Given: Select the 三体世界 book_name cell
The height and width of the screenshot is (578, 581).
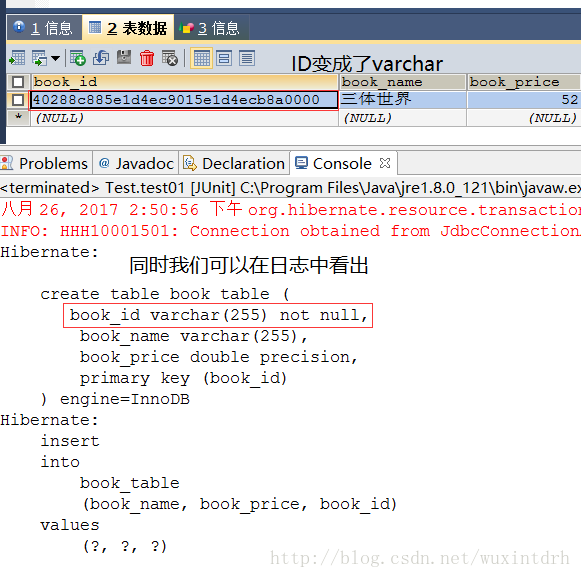Looking at the screenshot, I should click(x=402, y=100).
